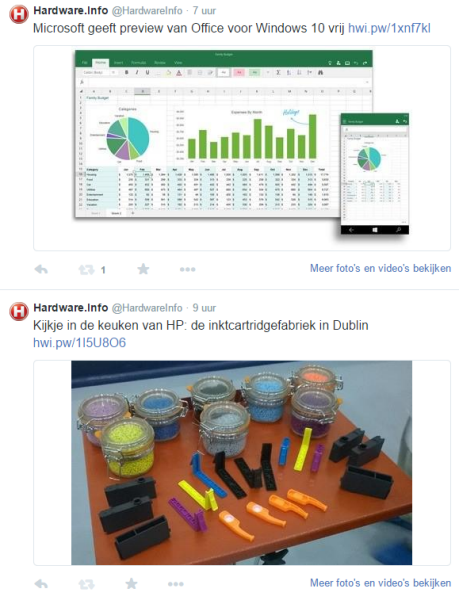
Task: Open the HP ink pellets jars photo
Action: point(242,463)
